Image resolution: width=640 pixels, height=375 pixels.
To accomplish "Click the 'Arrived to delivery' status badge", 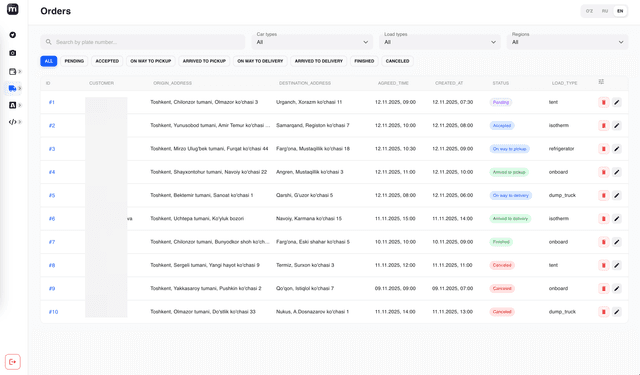I will coord(510,219).
